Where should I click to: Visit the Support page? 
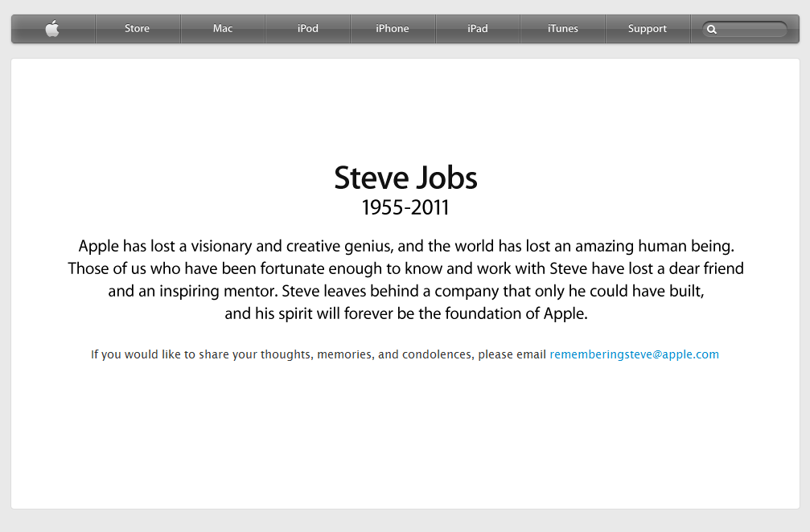click(x=647, y=29)
